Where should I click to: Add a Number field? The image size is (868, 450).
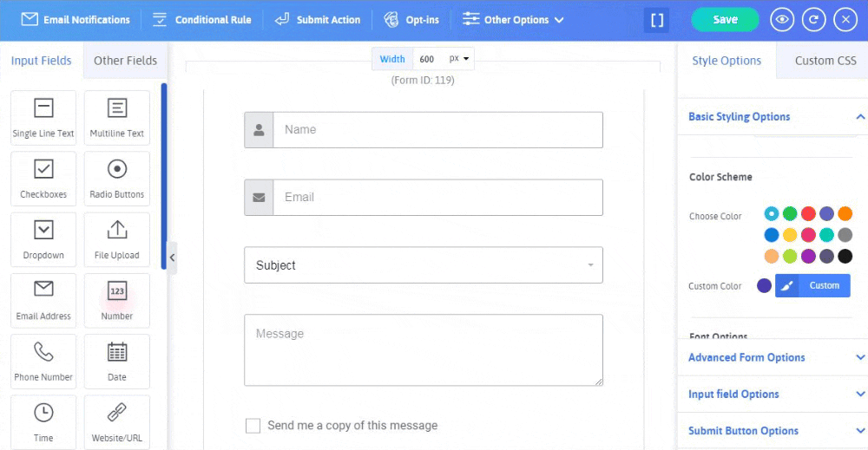[x=117, y=300]
